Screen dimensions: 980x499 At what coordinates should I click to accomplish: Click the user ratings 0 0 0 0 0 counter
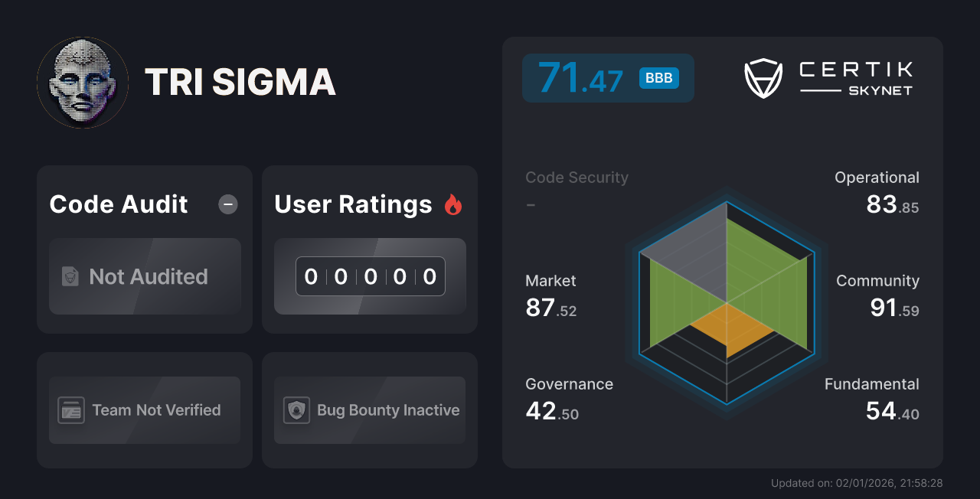371,276
